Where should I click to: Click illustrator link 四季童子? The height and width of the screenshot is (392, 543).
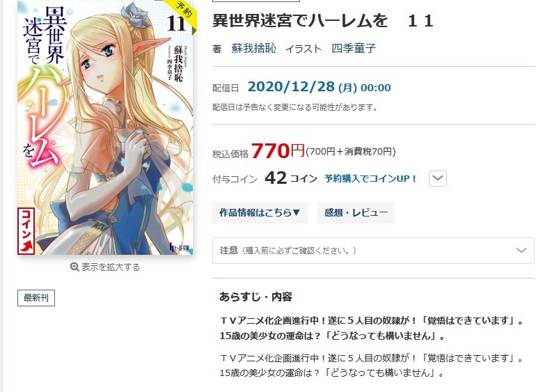(354, 48)
